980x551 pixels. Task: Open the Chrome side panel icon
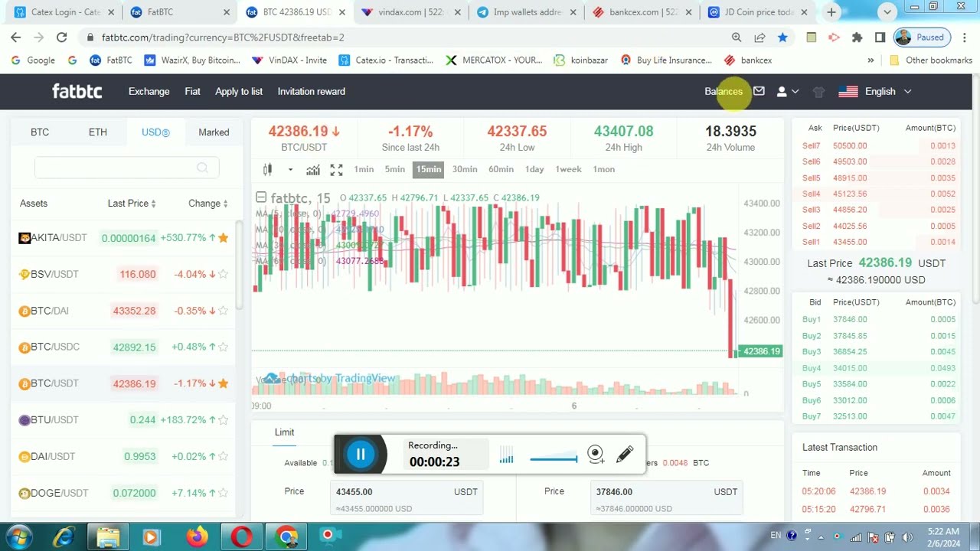tap(880, 37)
